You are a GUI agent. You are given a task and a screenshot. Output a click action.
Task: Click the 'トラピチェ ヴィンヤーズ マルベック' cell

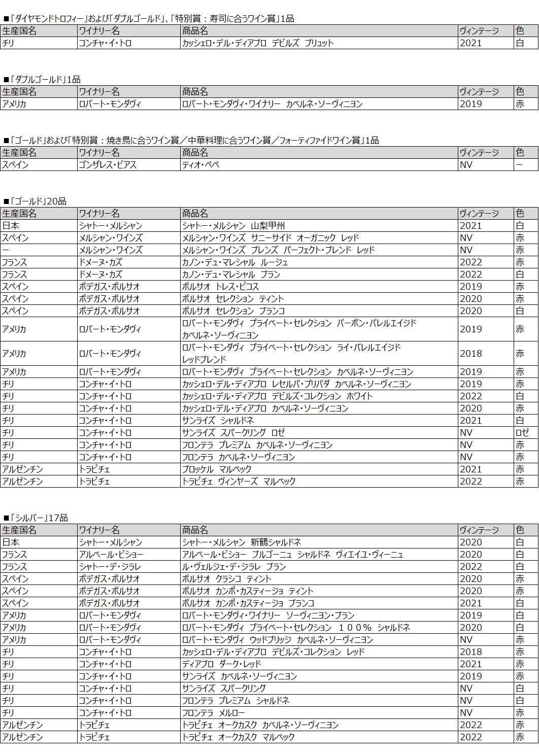point(319,482)
